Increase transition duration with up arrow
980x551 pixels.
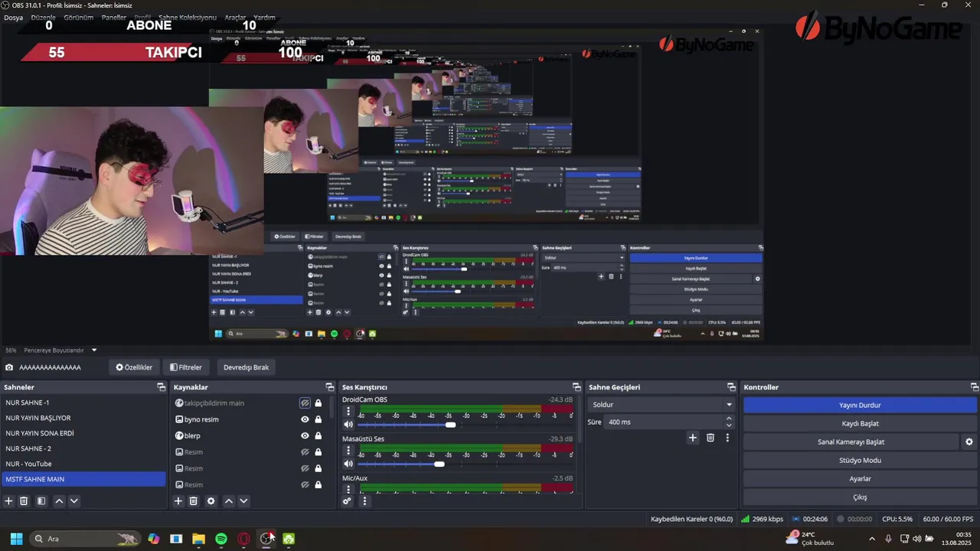point(729,419)
